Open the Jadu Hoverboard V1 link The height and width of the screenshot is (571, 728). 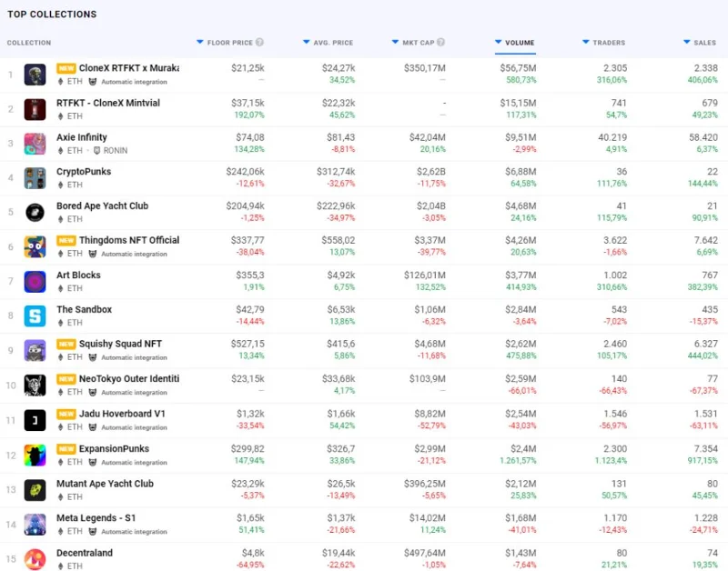(x=122, y=414)
